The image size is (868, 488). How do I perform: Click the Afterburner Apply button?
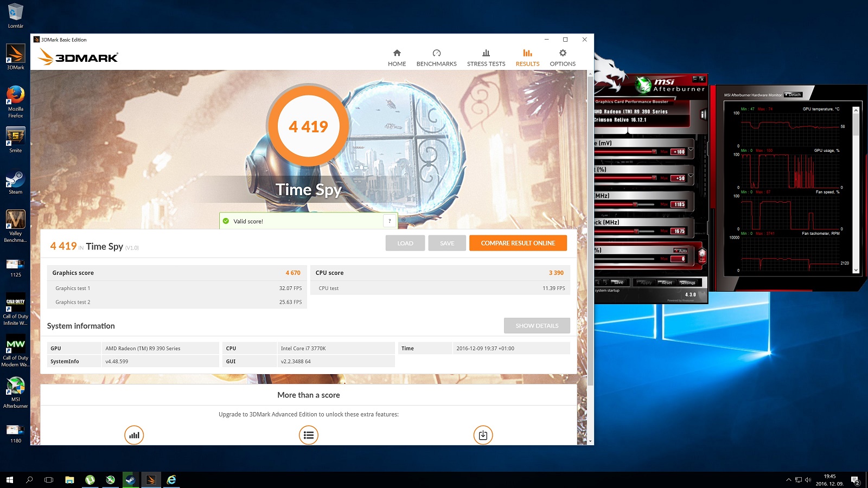(646, 282)
